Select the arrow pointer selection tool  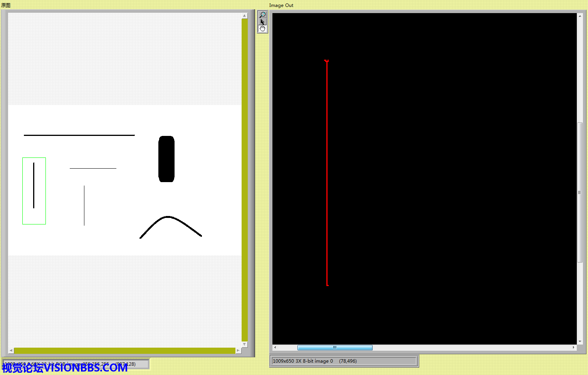262,22
